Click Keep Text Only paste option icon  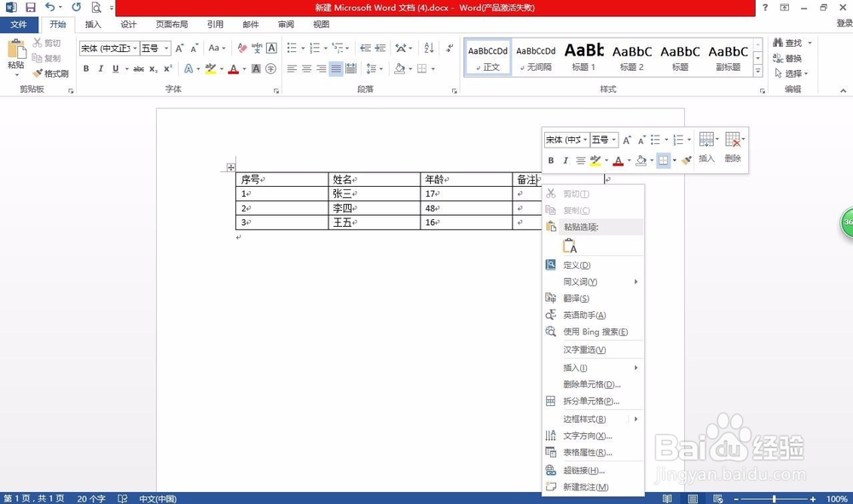click(570, 246)
